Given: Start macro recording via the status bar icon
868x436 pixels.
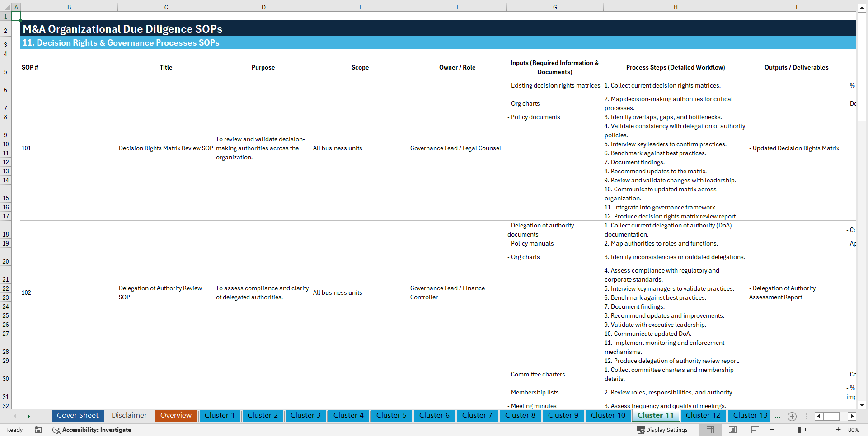Looking at the screenshot, I should click(38, 430).
